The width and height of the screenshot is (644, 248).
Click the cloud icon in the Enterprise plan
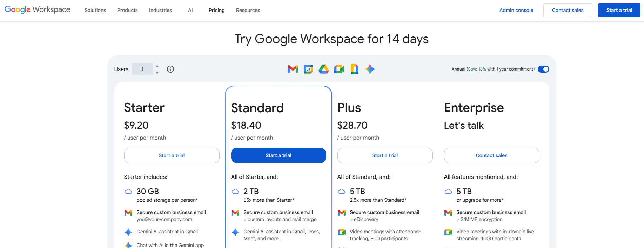pos(448,191)
